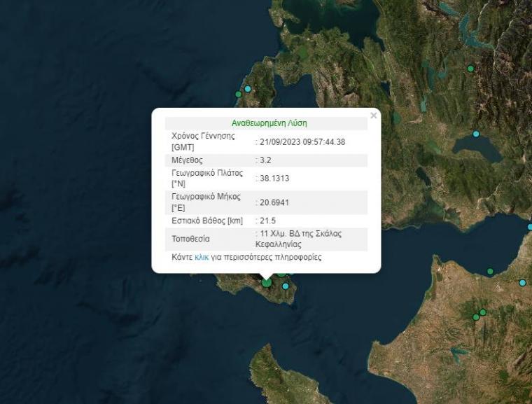Click the large green epicenter marker under the popup tip
Screen dimensions: 532x404
coord(266,282)
